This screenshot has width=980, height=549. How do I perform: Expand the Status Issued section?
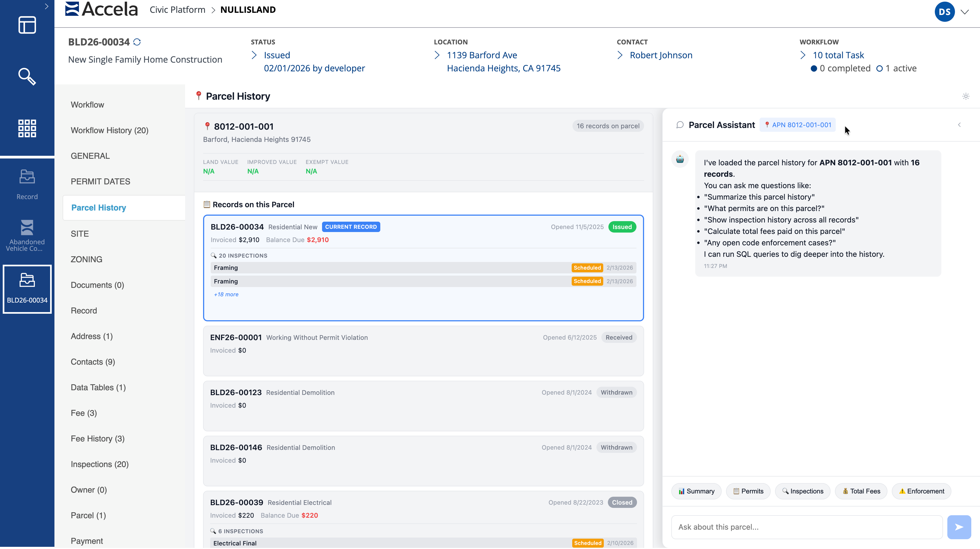(x=254, y=55)
